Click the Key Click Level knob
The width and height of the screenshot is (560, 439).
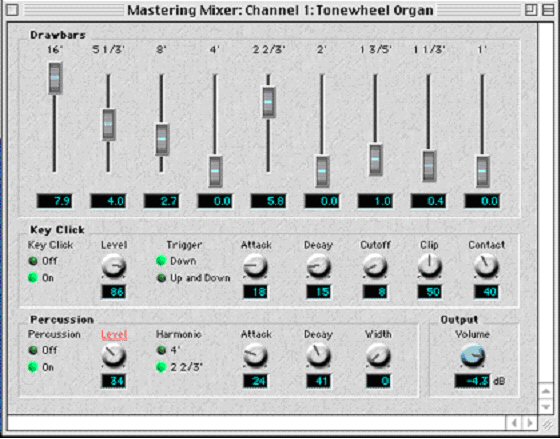tap(114, 266)
